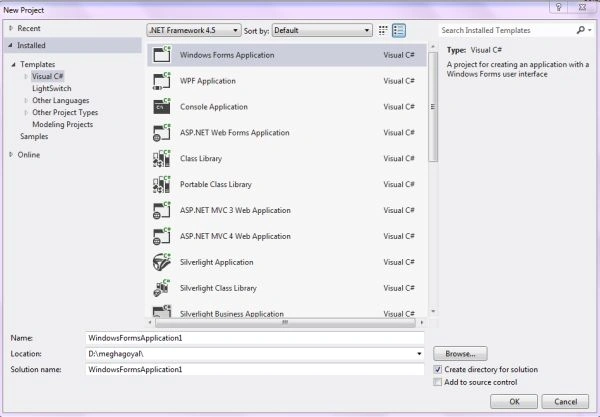This screenshot has height=417, width=600.
Task: Click the Cancel button
Action: pos(565,401)
